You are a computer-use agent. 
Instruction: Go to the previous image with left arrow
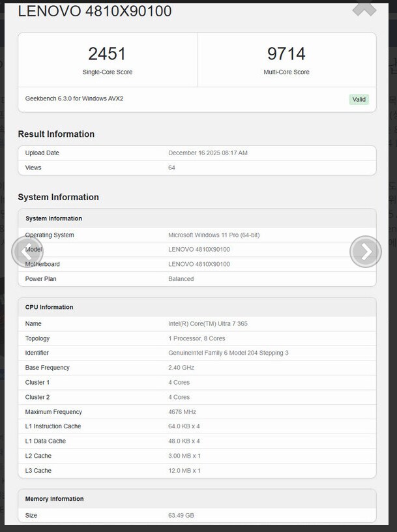(27, 251)
